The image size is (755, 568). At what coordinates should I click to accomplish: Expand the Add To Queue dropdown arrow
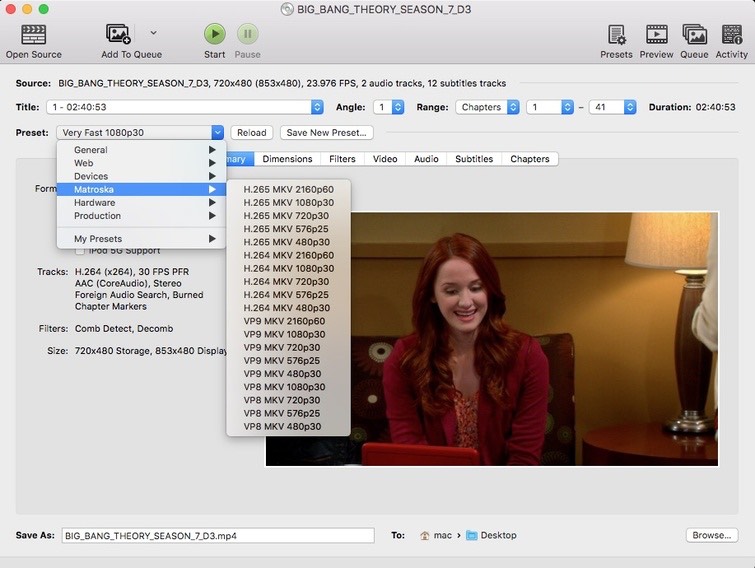click(x=153, y=33)
